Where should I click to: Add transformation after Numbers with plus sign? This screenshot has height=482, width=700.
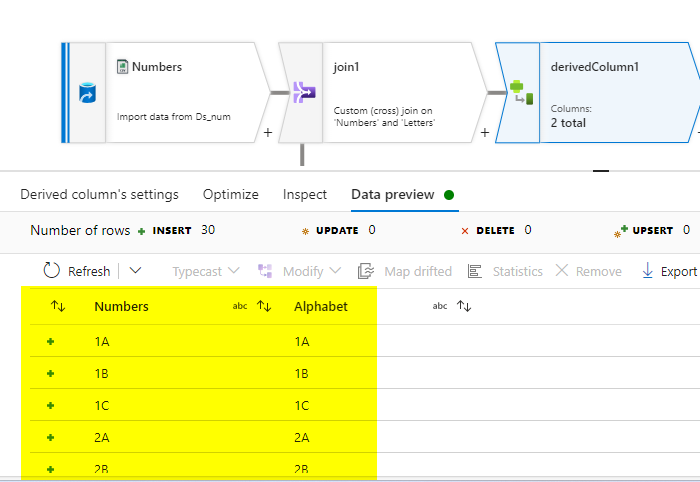(268, 133)
